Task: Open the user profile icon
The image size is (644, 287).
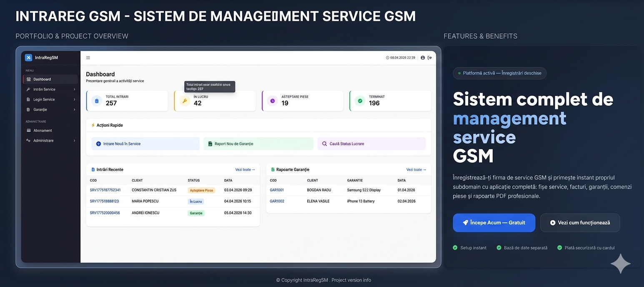Action: pyautogui.click(x=423, y=58)
